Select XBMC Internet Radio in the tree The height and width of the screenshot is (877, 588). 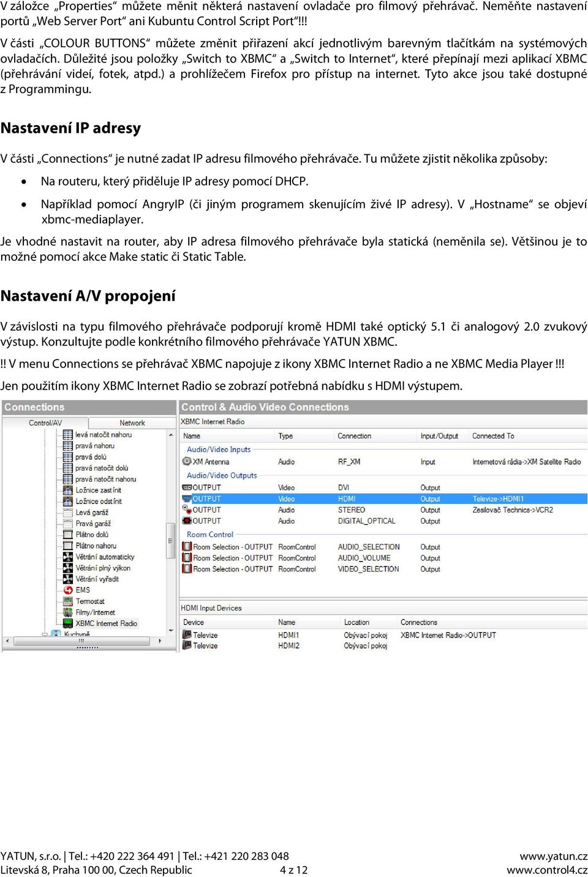tap(106, 623)
